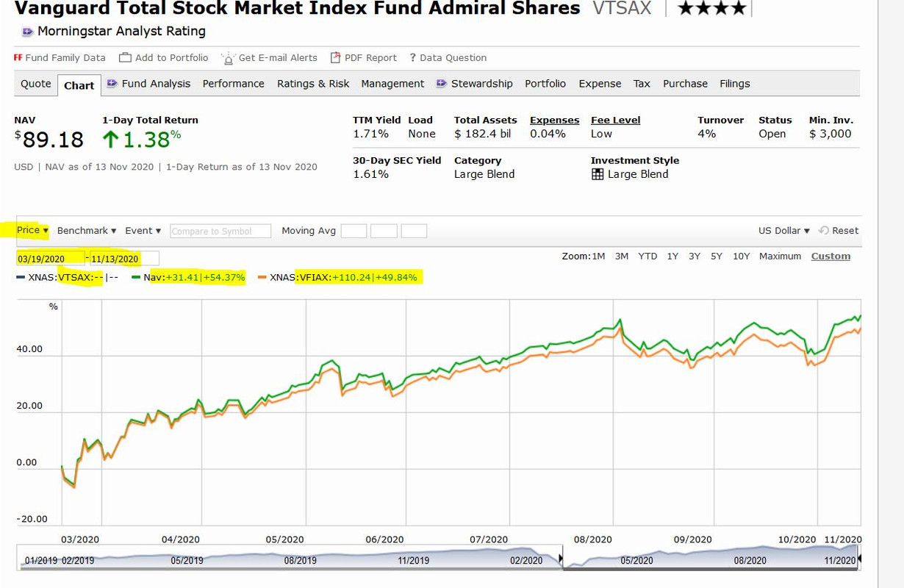Viewport: 904px width, 588px height.
Task: Click the Compare to Symbol field
Action: point(220,231)
